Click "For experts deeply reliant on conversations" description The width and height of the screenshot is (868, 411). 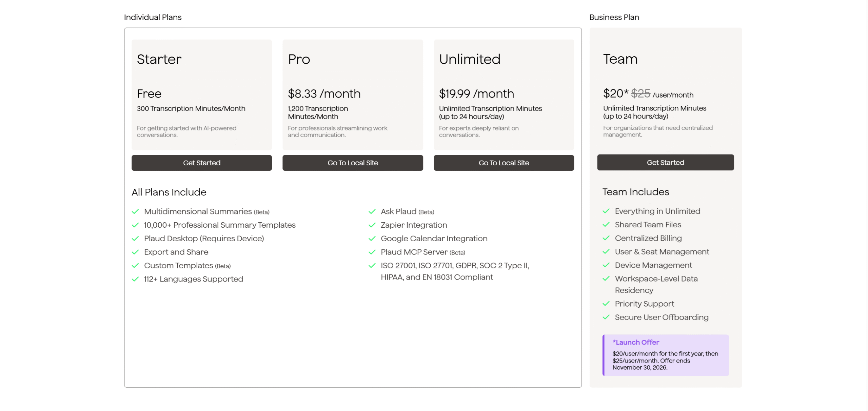coord(479,132)
